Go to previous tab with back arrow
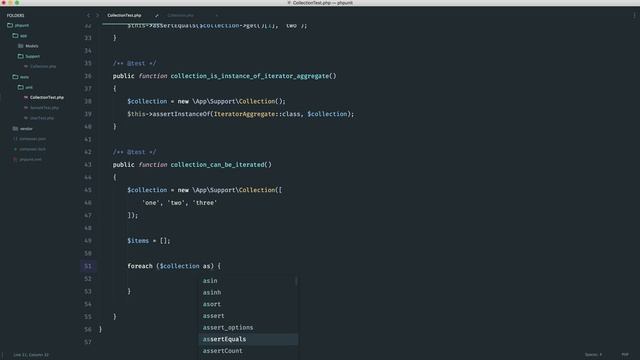640x360 pixels. pos(88,16)
